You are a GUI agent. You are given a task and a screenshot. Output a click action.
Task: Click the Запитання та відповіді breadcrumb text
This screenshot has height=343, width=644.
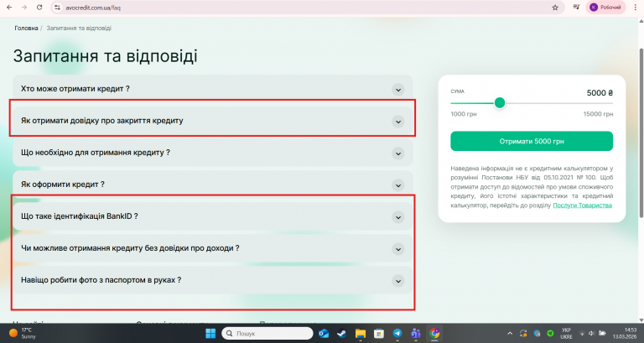coord(79,29)
